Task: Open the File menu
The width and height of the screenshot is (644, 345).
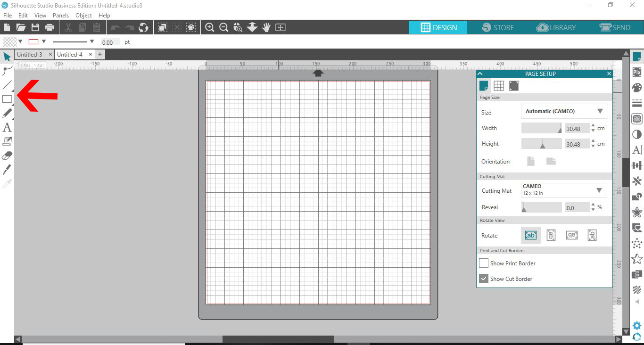Action: 8,15
